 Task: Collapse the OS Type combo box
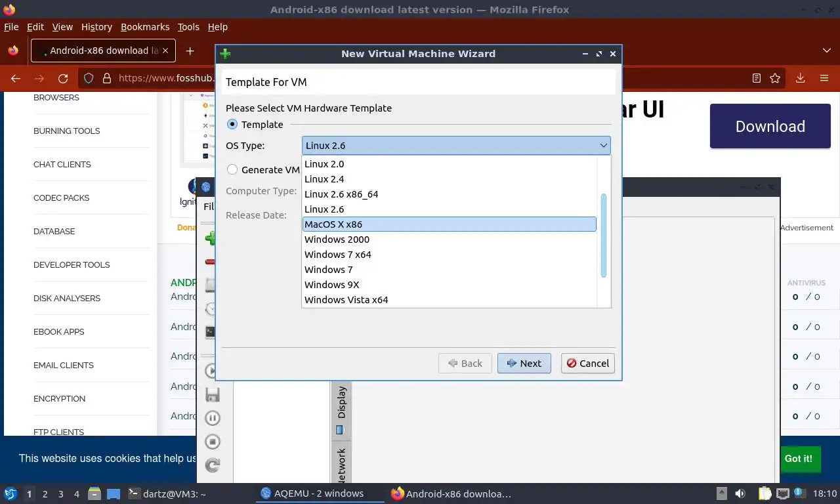(x=456, y=146)
